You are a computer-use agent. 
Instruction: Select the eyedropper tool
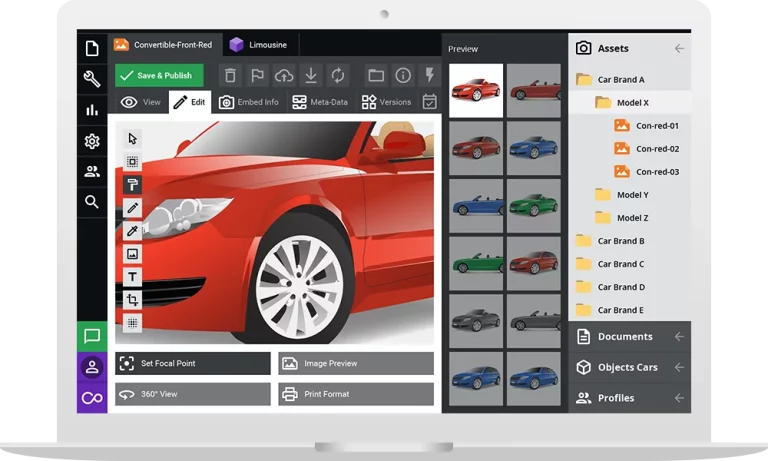click(132, 231)
